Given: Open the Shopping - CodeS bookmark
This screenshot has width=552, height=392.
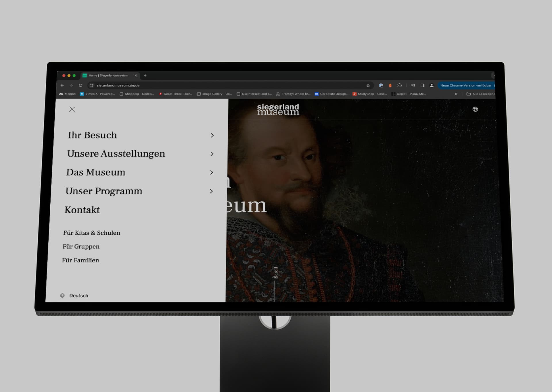Looking at the screenshot, I should point(137,94).
